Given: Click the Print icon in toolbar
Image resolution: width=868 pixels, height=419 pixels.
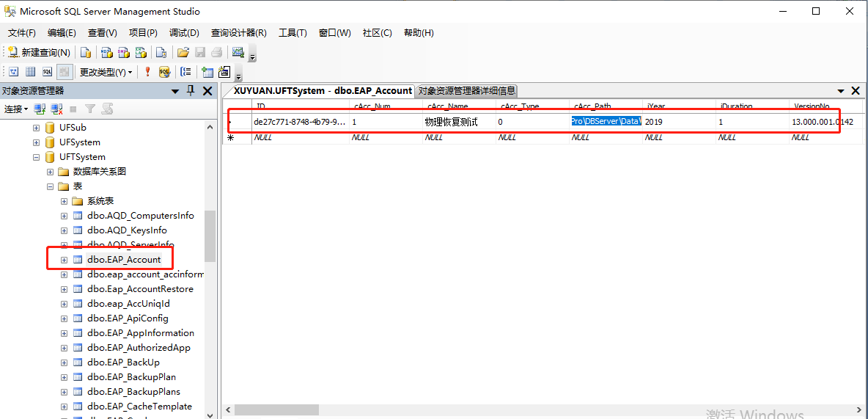Looking at the screenshot, I should (x=217, y=53).
